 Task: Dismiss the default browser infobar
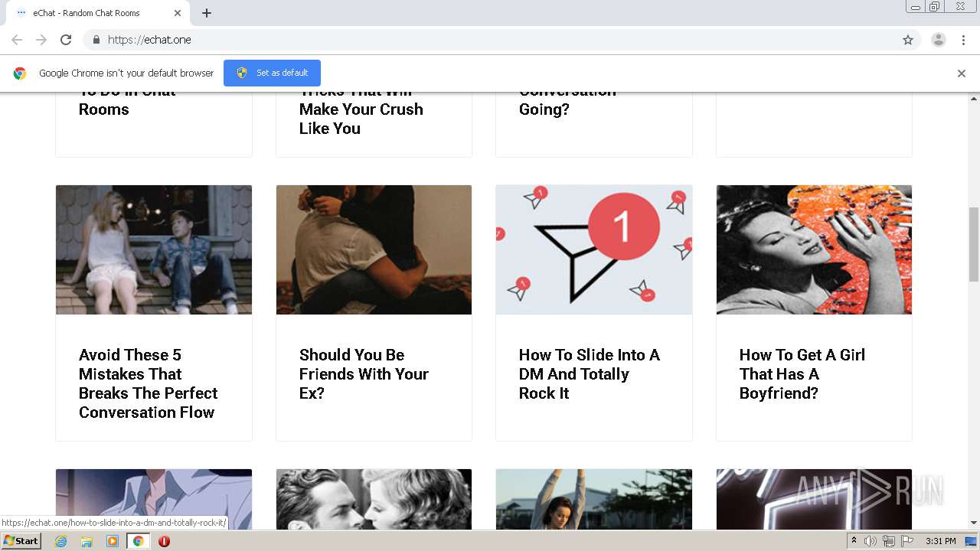(x=962, y=73)
